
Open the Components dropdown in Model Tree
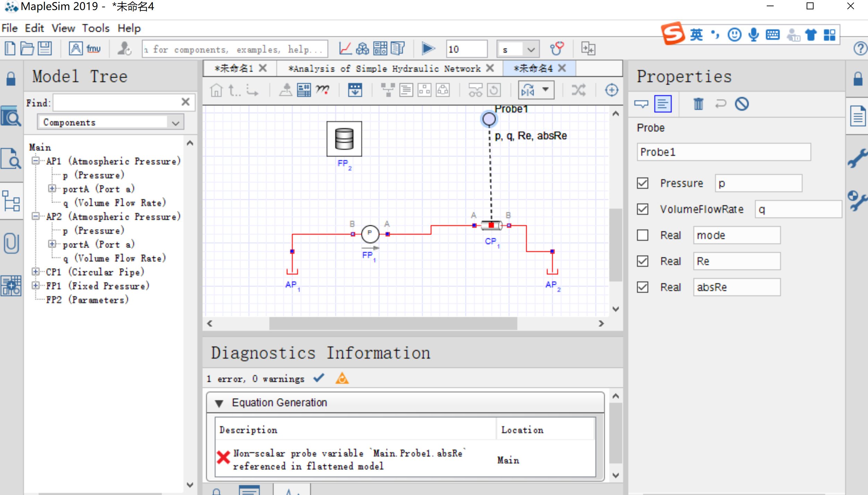[110, 122]
